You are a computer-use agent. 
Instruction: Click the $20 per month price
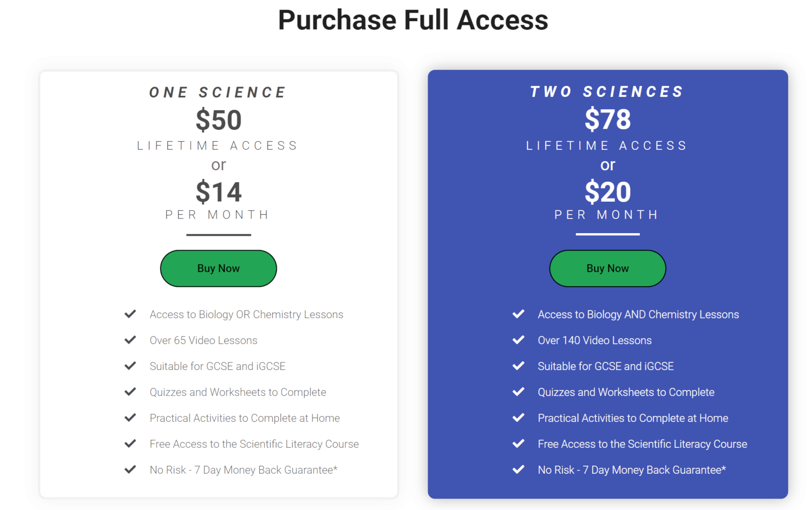(x=608, y=193)
